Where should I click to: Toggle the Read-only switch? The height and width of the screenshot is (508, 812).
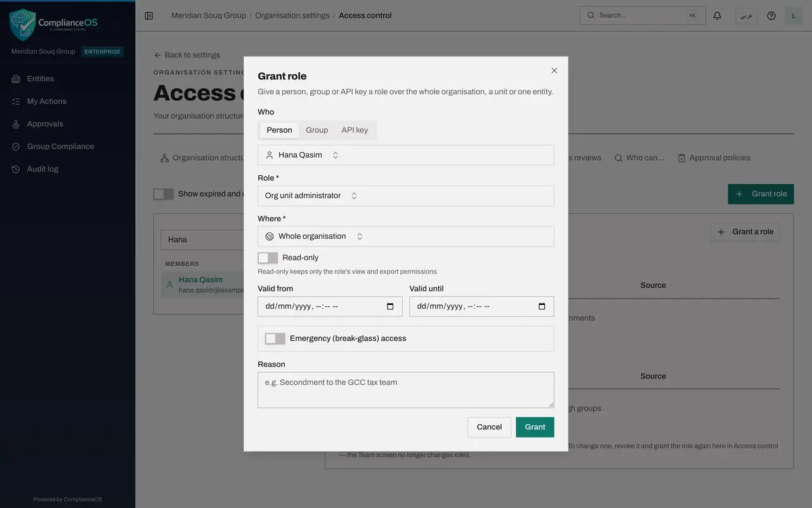tap(268, 258)
